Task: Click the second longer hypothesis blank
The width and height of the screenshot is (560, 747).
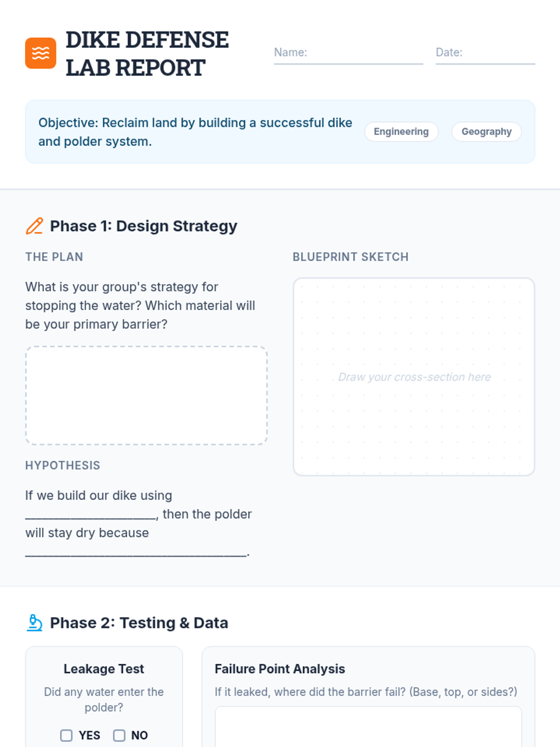Action: [x=135, y=552]
